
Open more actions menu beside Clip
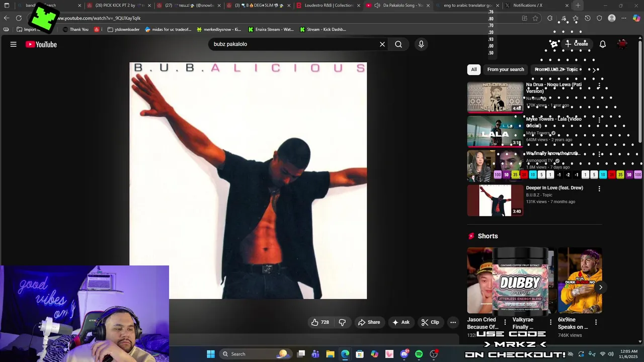[x=453, y=322]
